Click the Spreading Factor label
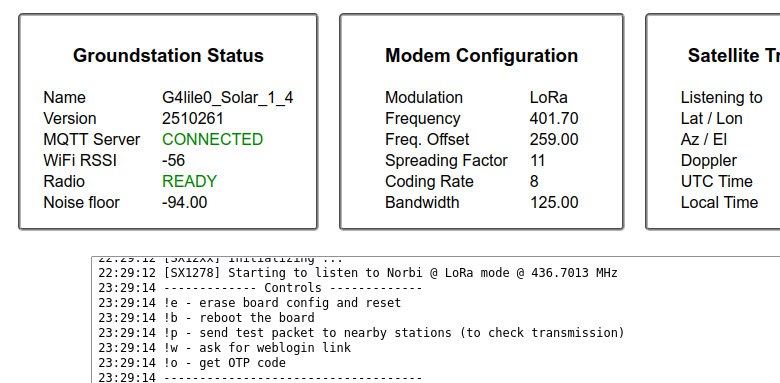Viewport: 780px width, 383px height. coord(446,160)
